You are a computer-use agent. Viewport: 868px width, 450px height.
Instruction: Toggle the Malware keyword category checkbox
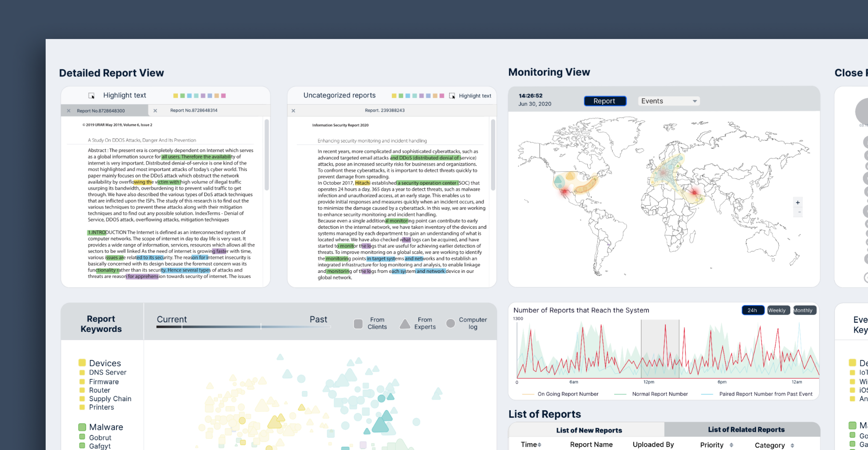point(82,427)
